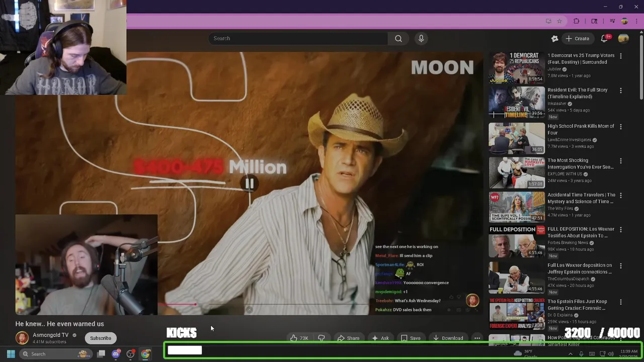644x362 pixels.
Task: Open options for 'FULL DEPOSITION: Les Wexner'
Action: coord(621,230)
